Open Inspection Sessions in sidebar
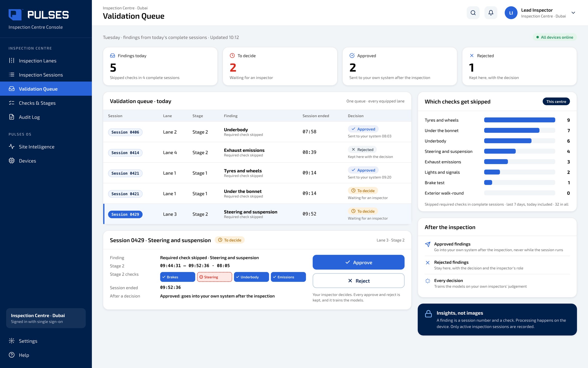Viewport: 588px width, 368px height. click(x=46, y=75)
